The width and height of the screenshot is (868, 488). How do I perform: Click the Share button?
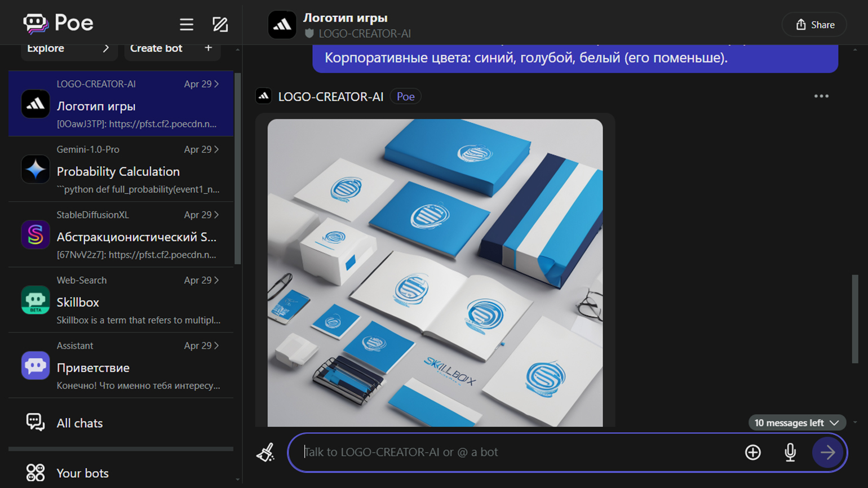814,25
